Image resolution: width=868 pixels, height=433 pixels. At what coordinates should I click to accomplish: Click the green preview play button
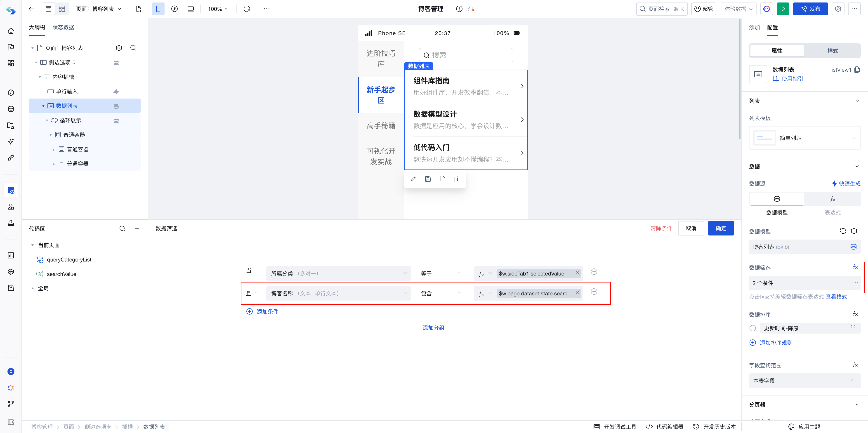(783, 9)
